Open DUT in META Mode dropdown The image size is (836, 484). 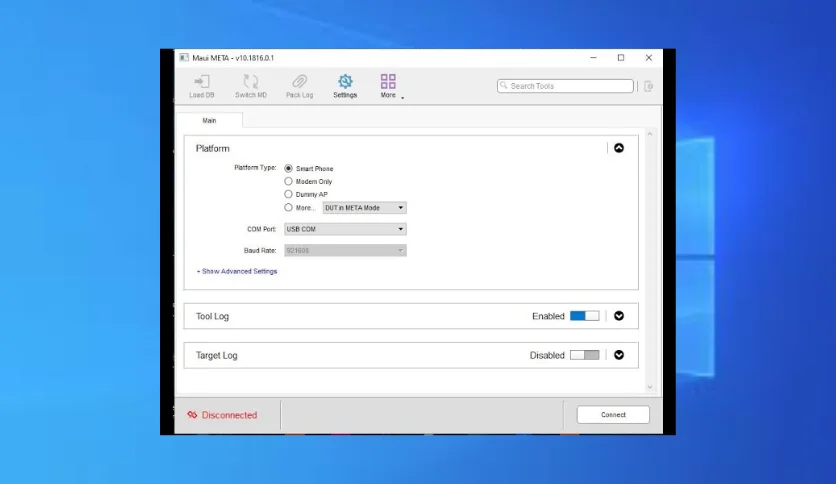coord(365,208)
